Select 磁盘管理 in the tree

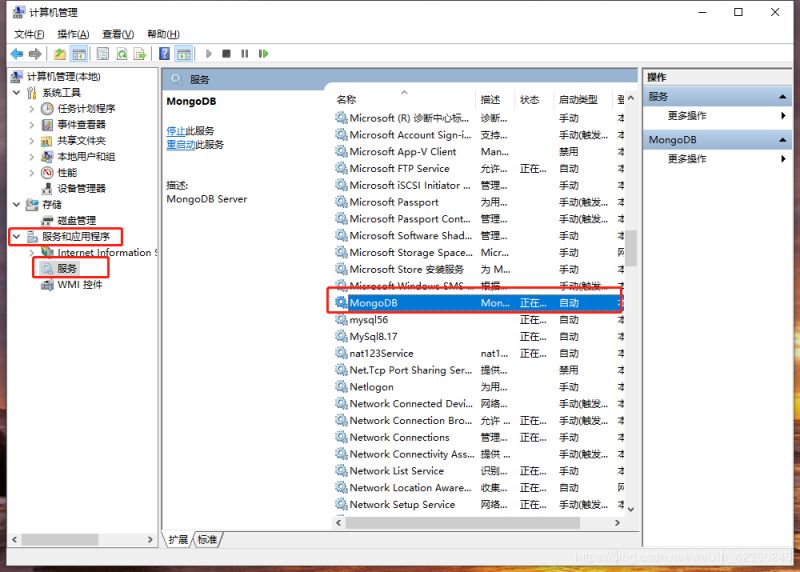coord(77,220)
